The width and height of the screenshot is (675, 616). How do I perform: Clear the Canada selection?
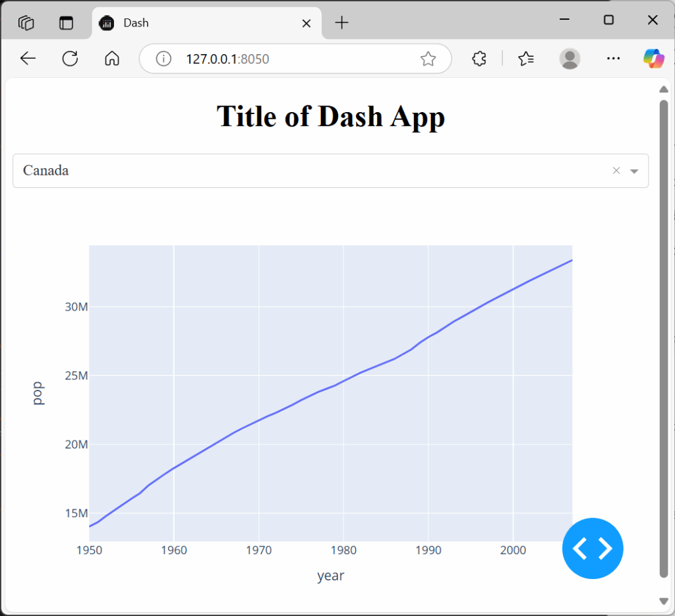[x=616, y=171]
